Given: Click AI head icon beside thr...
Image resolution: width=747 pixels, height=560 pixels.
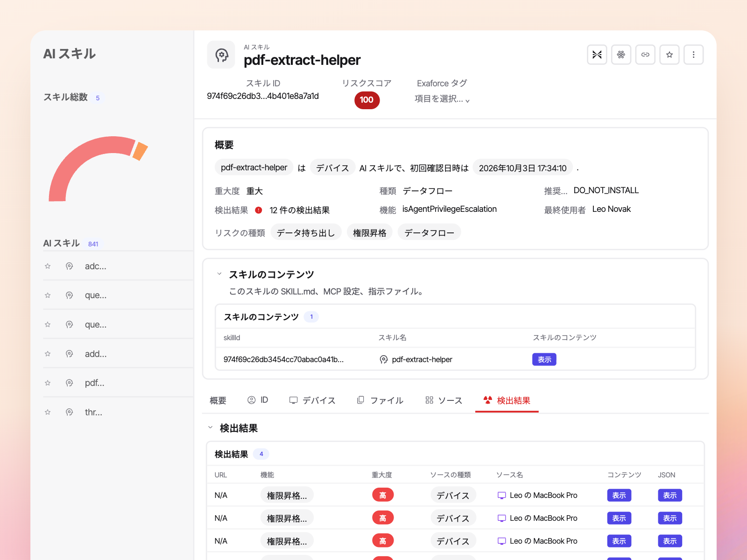Looking at the screenshot, I should pos(69,412).
